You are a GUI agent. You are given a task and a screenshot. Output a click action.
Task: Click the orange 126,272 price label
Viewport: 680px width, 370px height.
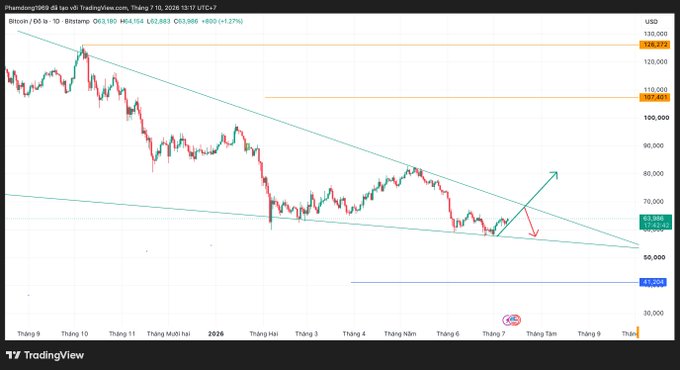tap(655, 45)
